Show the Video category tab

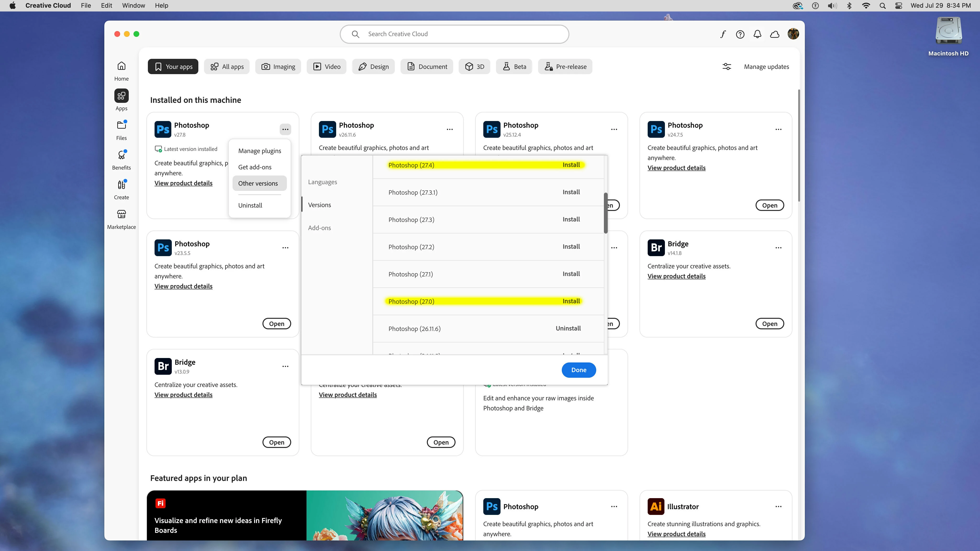coord(326,66)
